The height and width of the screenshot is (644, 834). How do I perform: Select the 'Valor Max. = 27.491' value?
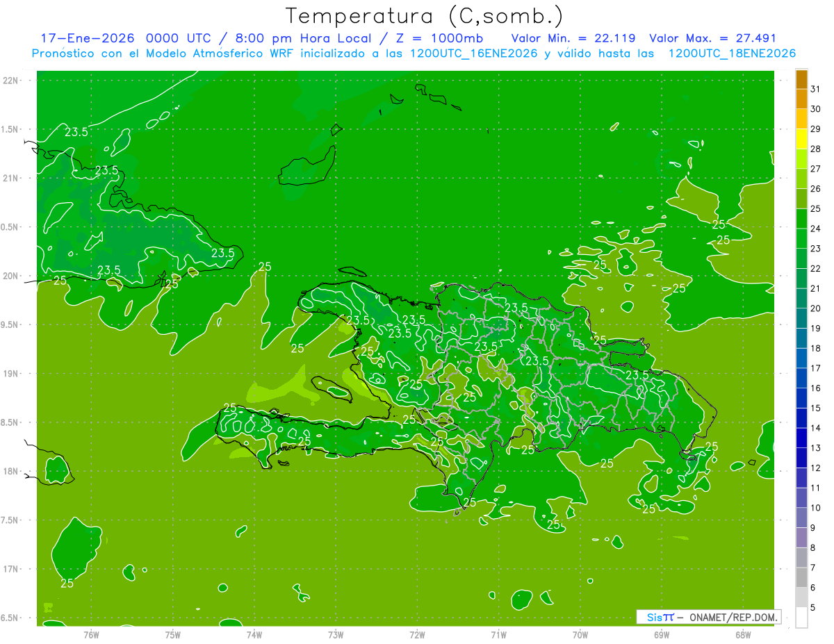[712, 38]
